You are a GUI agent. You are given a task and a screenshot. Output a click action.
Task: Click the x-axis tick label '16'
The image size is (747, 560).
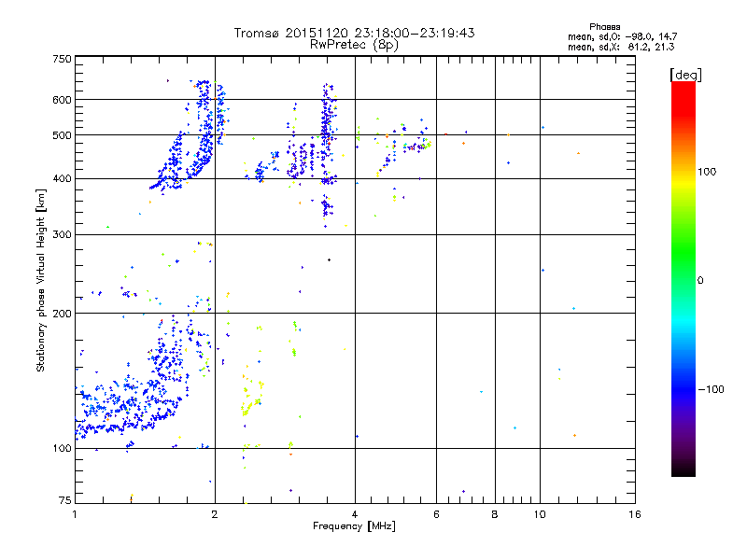click(635, 514)
